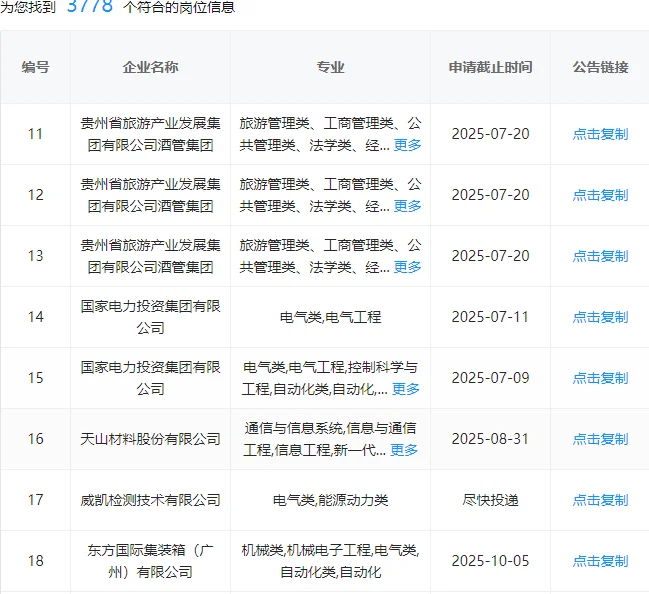The height and width of the screenshot is (594, 649).
Task: Select 国家电力投资集团有限公司 in row 15
Action: tap(150, 378)
